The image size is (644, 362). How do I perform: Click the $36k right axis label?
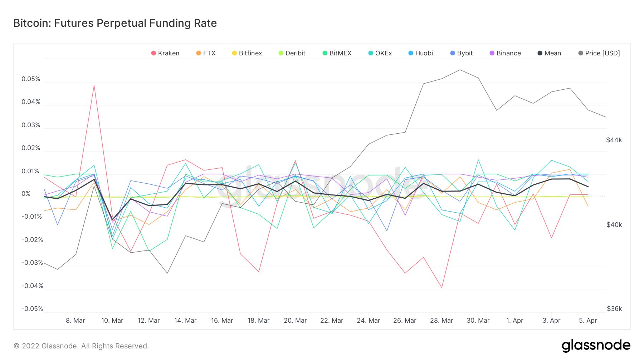(x=614, y=309)
